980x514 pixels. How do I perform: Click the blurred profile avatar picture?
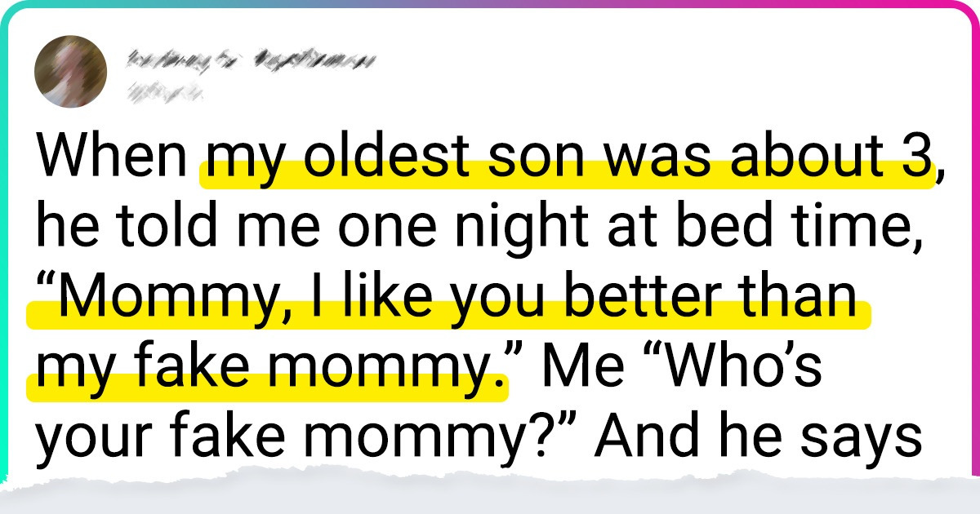[x=70, y=71]
